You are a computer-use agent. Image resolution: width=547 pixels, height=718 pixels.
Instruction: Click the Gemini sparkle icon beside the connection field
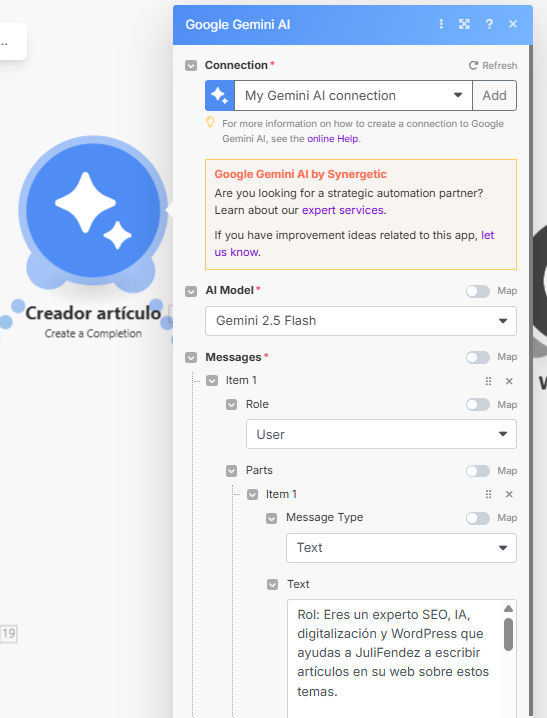click(220, 96)
